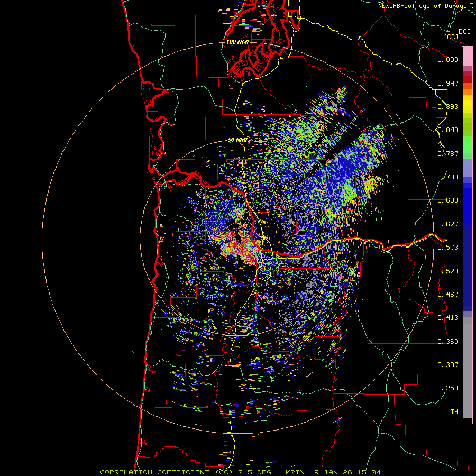
Task: Click the [CC] units label
Action: tap(452, 36)
